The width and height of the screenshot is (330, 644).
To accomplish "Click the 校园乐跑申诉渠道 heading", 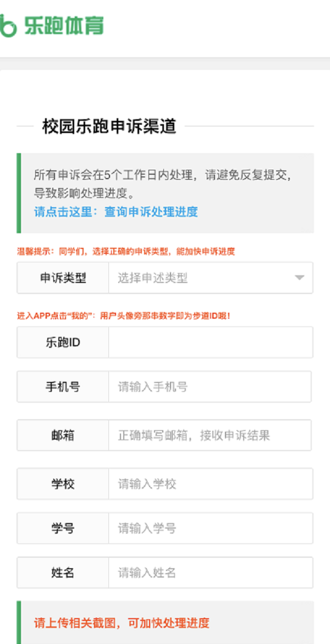I will pyautogui.click(x=109, y=126).
